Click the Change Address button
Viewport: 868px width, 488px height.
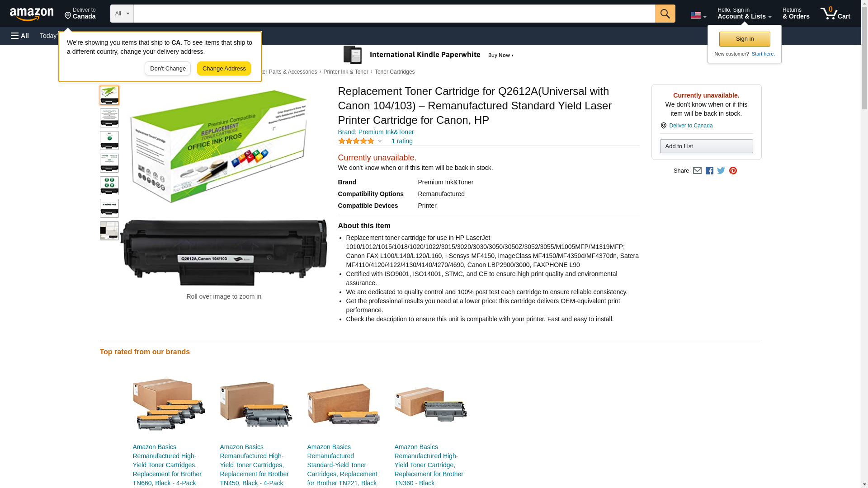point(224,69)
